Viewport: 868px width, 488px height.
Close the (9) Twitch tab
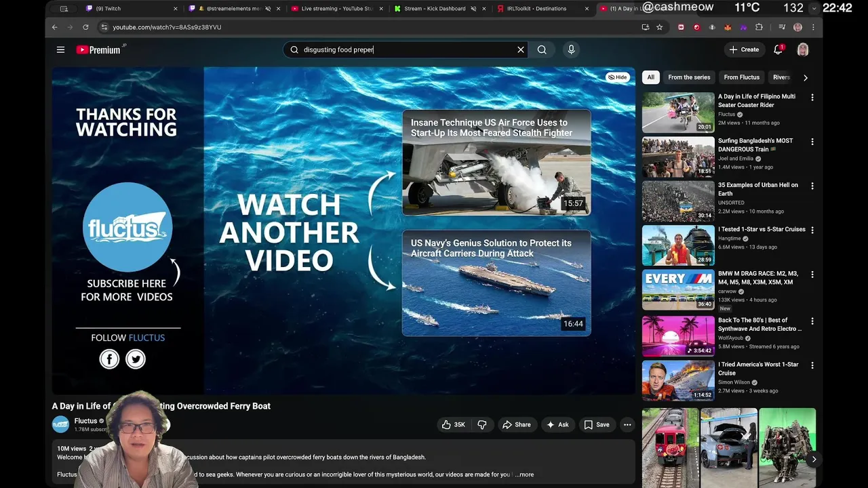point(176,9)
